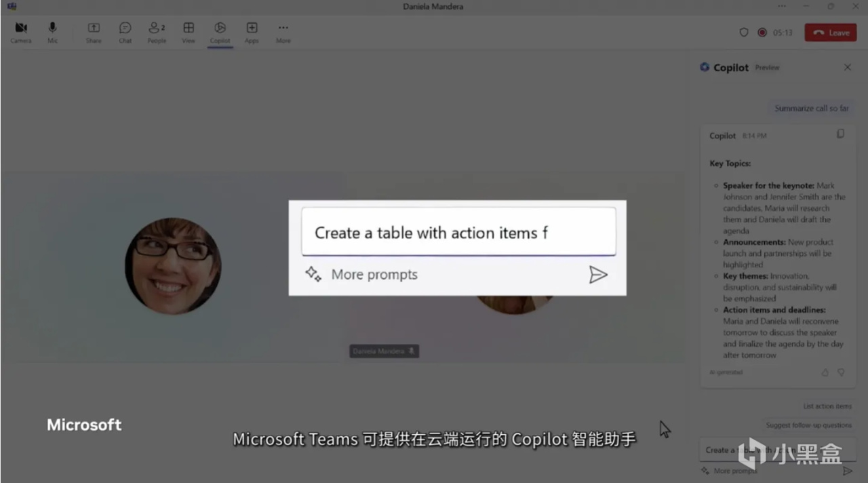Viewport: 868px width, 483px height.
Task: Copy the Copilot response
Action: [840, 134]
